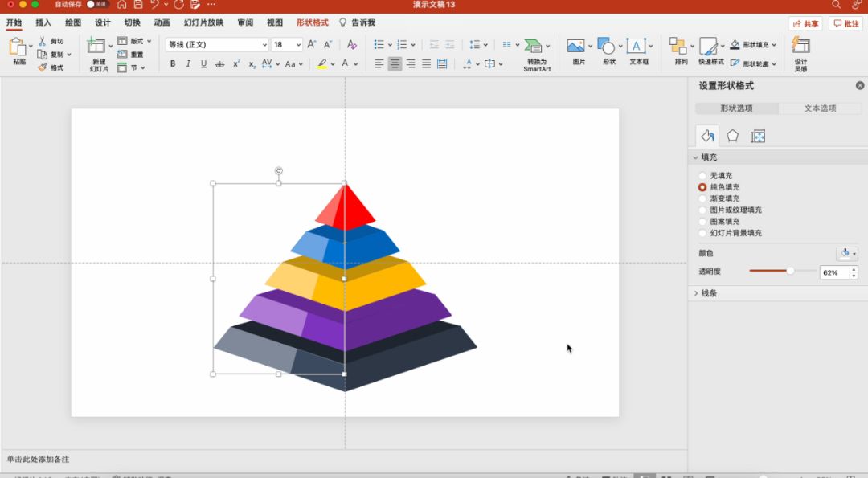
Task: Click the center text alignment icon
Action: tap(395, 64)
